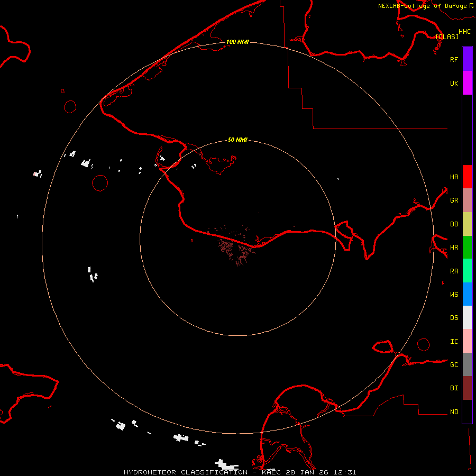The height and width of the screenshot is (476, 476).
Task: Click the [CLAS] units label
Action: [x=447, y=36]
